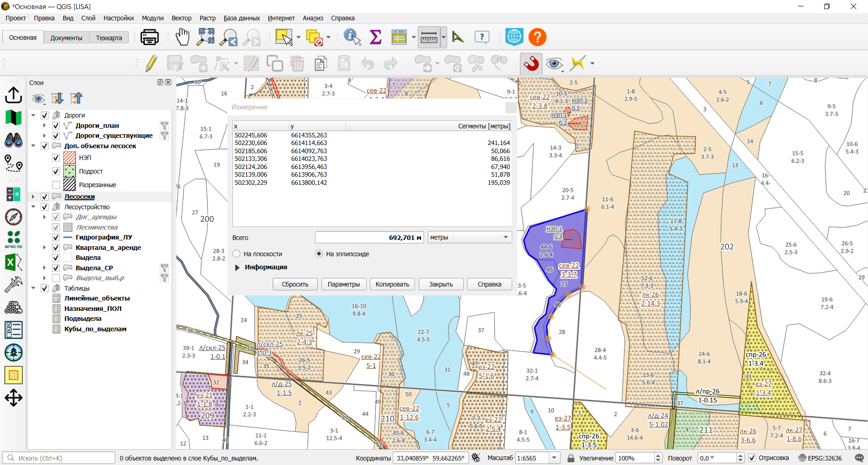This screenshot has width=868, height=465.
Task: Expand the Информация section
Action: 237,268
